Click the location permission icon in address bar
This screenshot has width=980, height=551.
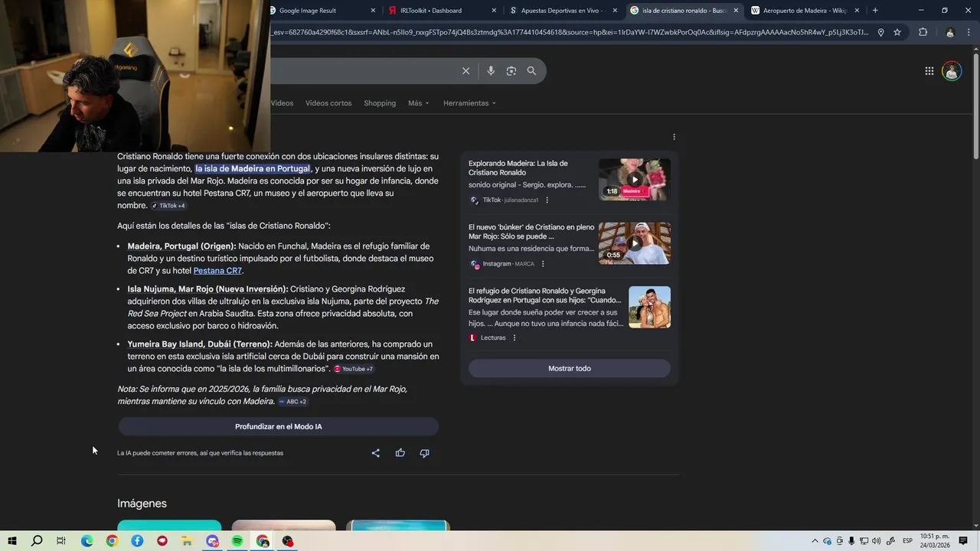(880, 32)
